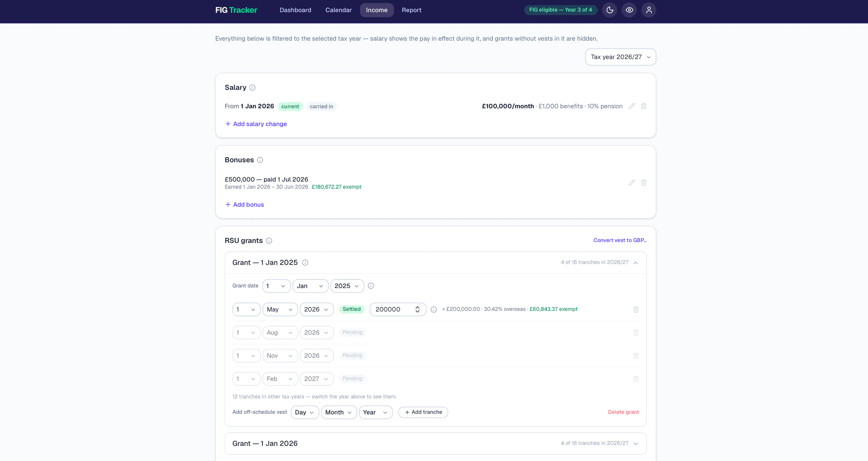Open Convert vest to GBP link
Image resolution: width=868 pixels, height=461 pixels.
(x=620, y=241)
